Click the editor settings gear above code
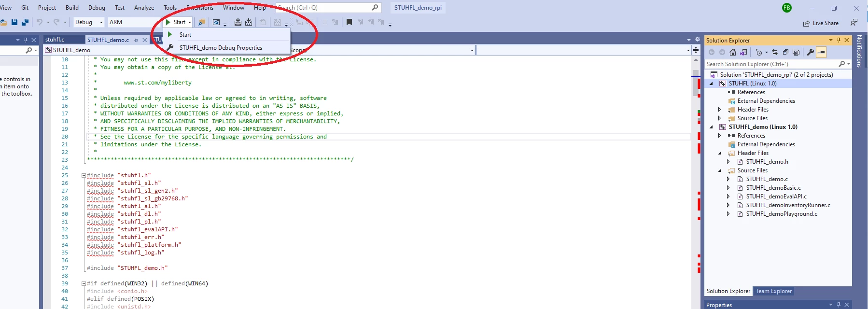This screenshot has height=309, width=868. [x=697, y=40]
